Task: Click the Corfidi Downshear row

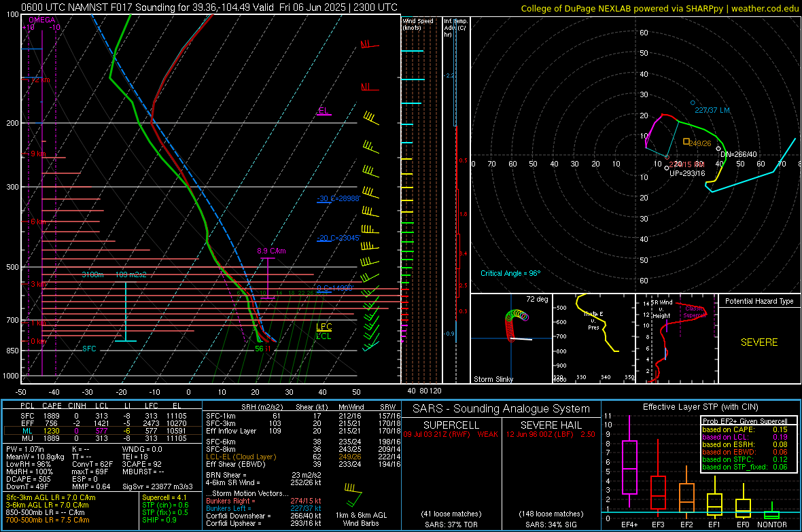Action: tap(264, 516)
